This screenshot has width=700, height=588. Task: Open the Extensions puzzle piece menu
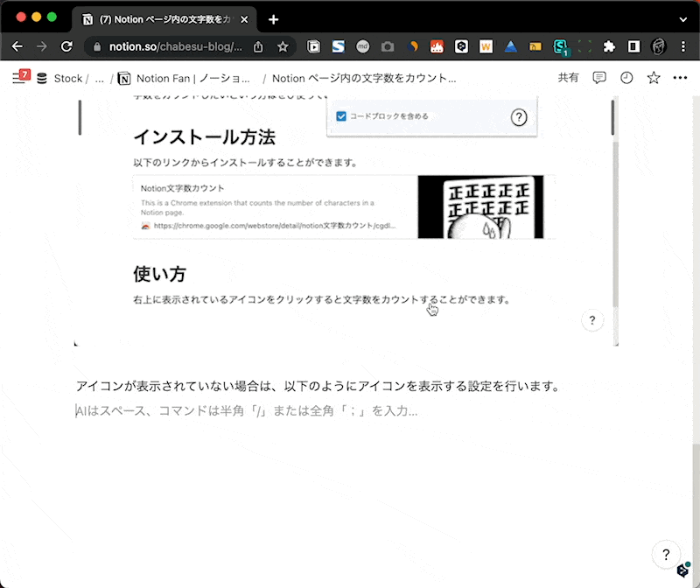609,46
